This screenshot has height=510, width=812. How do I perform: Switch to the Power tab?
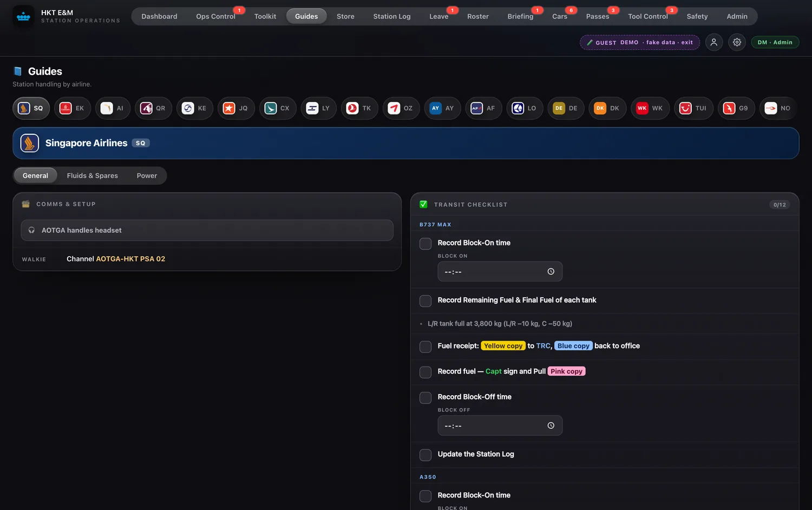147,175
